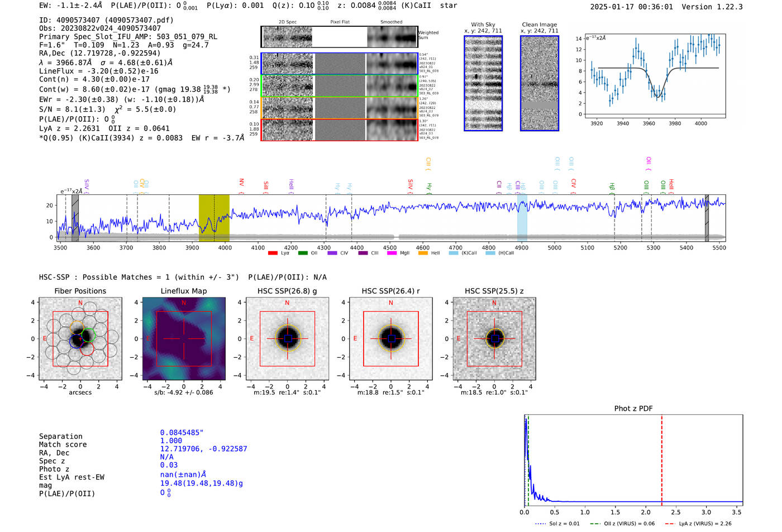This screenshot has height=532, width=782.
Task: Click the red dashed LyA z line
Action: (661, 461)
